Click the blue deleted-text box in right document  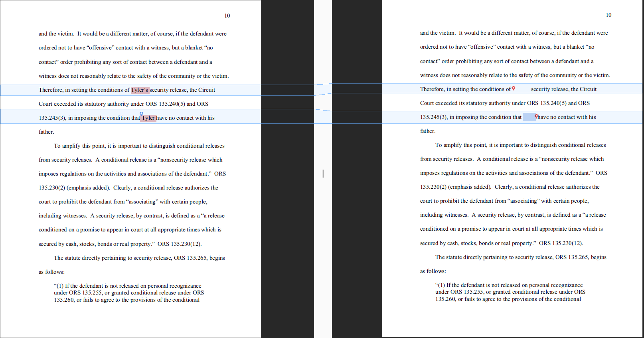[529, 117]
